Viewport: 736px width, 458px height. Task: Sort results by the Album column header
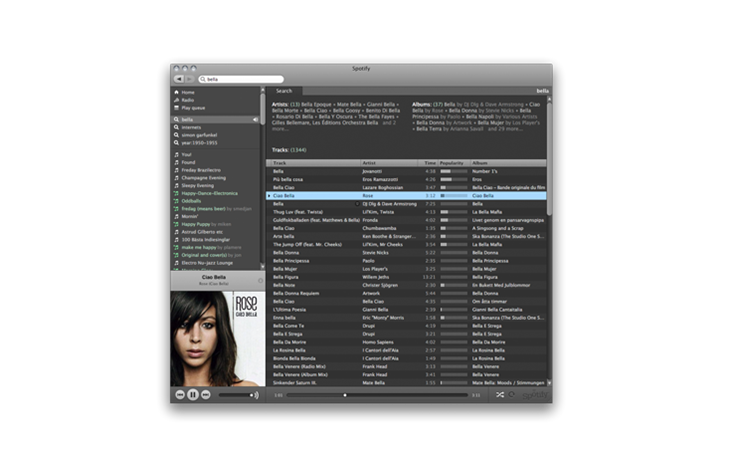[508, 163]
